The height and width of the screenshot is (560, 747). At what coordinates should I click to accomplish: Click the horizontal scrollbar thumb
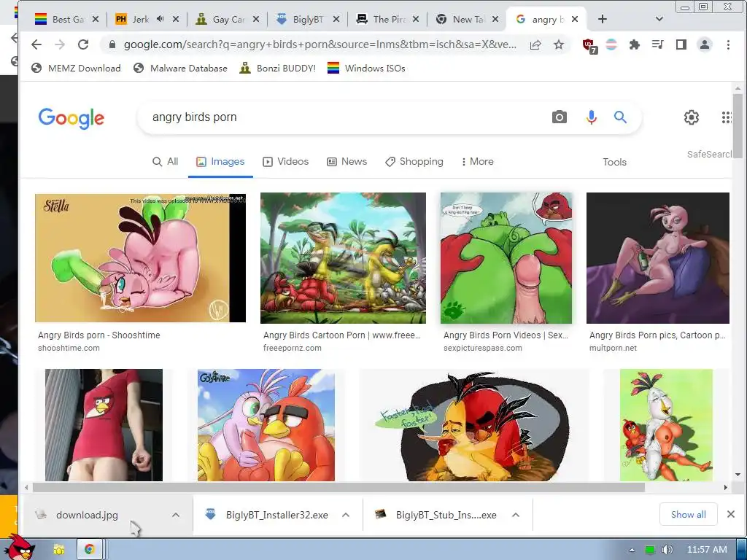[338, 487]
